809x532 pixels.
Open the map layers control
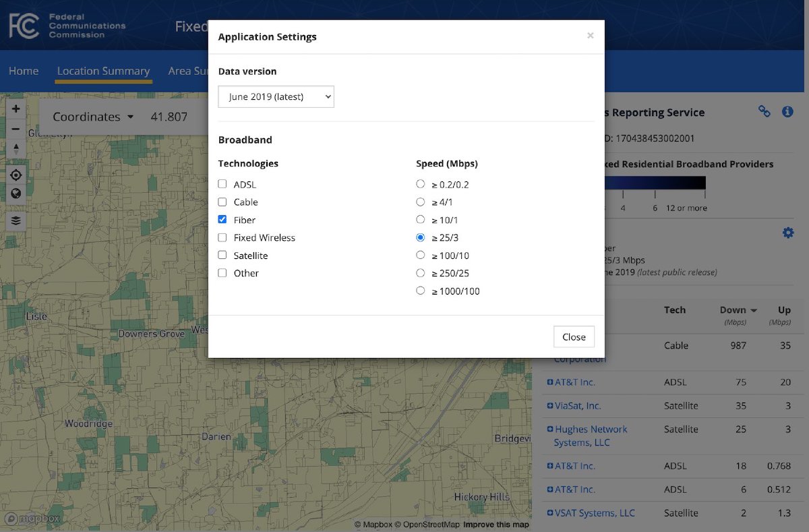(x=16, y=220)
